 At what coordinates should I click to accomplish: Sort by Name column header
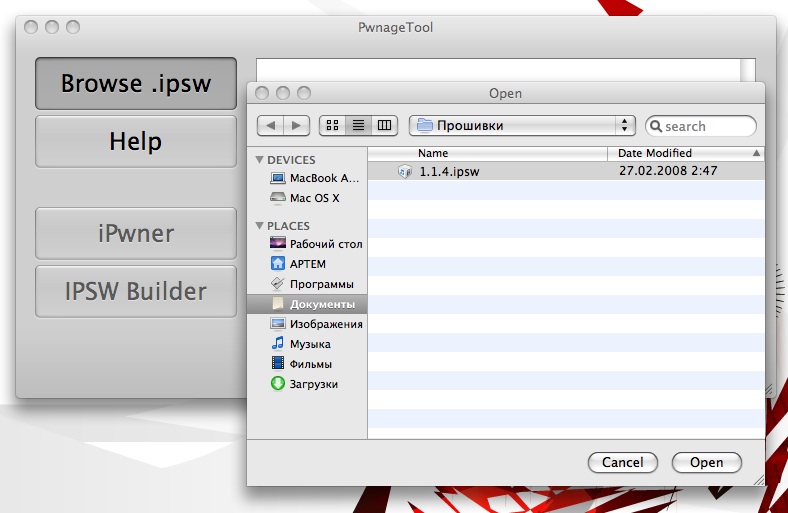point(487,153)
